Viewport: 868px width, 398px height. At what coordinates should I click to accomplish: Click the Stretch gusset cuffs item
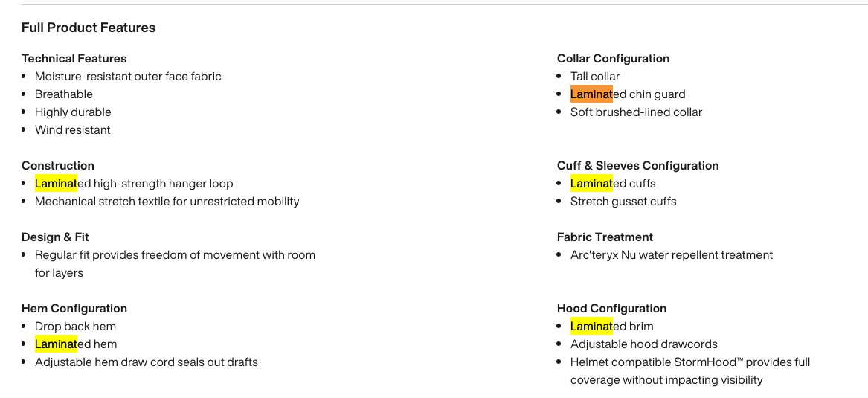point(623,201)
